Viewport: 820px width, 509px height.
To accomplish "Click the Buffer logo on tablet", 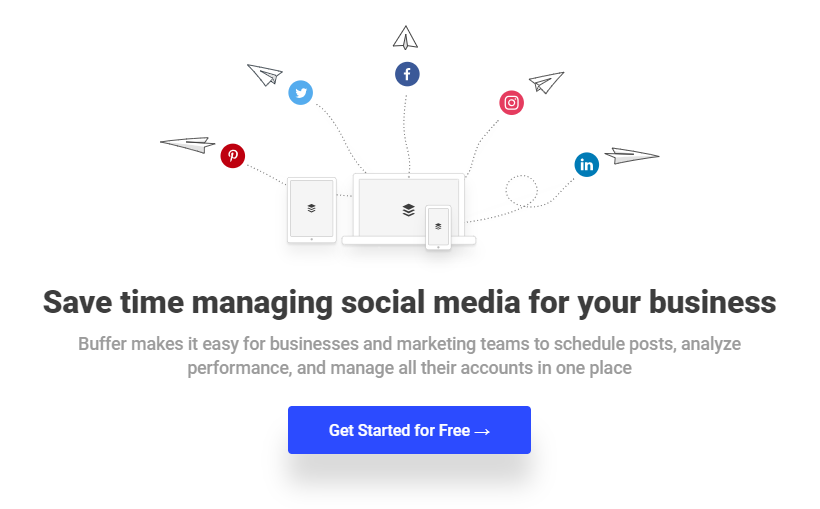I will (312, 208).
